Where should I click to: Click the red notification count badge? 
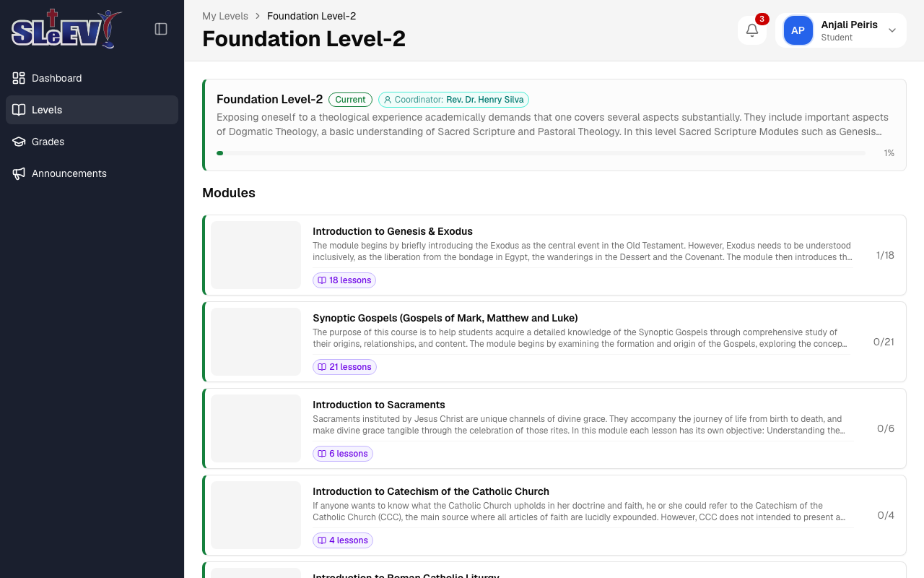point(762,19)
